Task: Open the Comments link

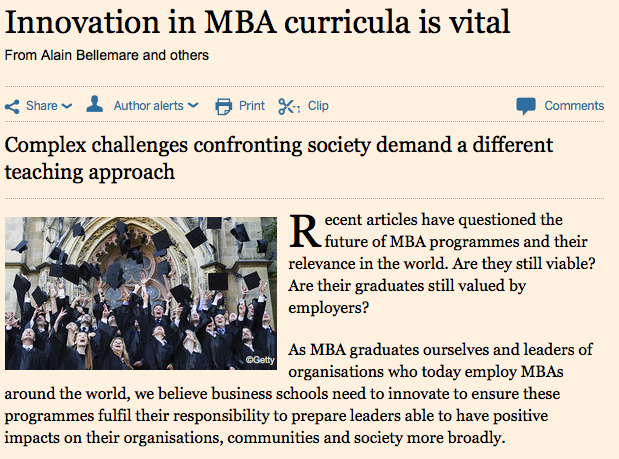Action: click(574, 106)
